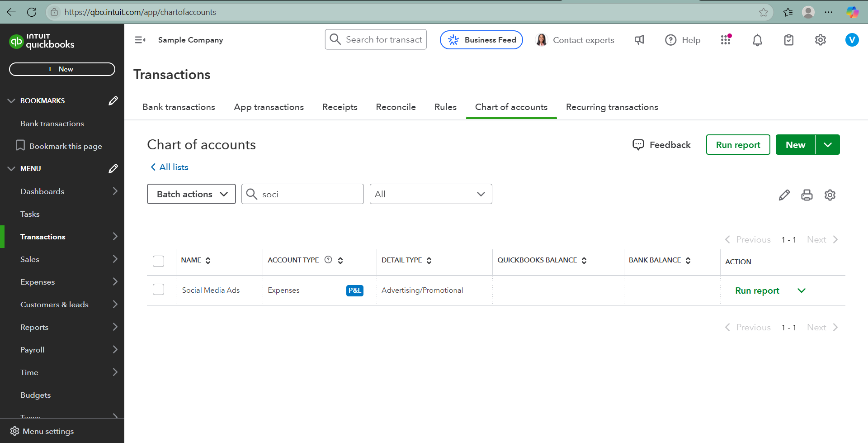
Task: Expand the Dashboards submenu arrow
Action: point(115,191)
